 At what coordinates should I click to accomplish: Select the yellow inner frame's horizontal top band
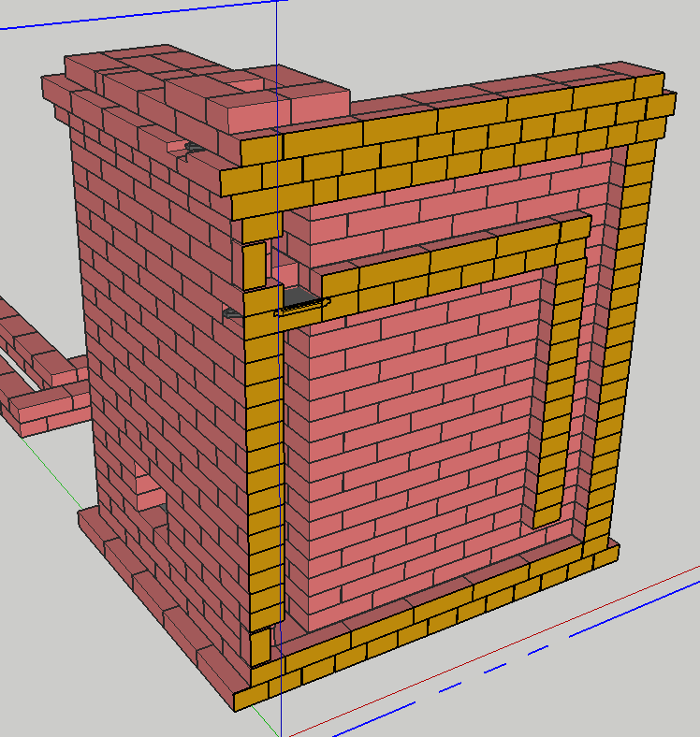[449, 267]
